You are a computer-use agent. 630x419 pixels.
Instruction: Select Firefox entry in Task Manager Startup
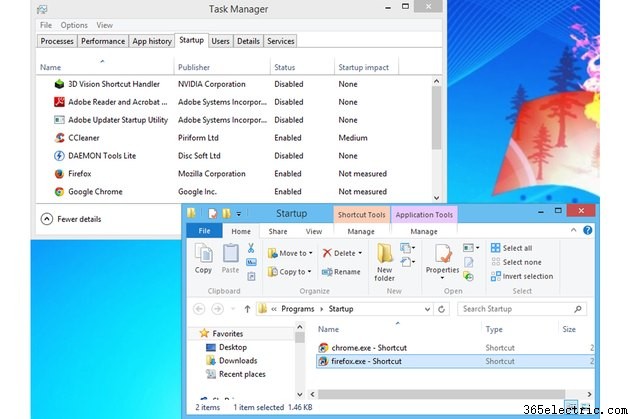click(235, 174)
